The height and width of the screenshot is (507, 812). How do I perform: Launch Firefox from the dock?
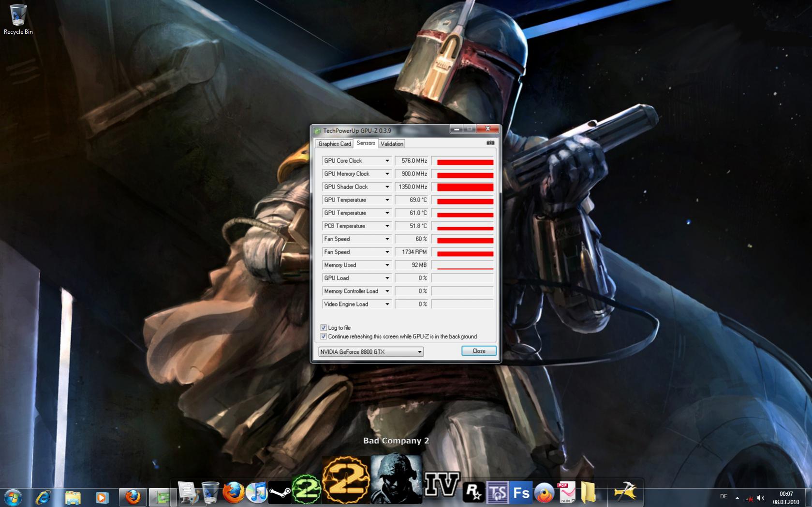(233, 493)
